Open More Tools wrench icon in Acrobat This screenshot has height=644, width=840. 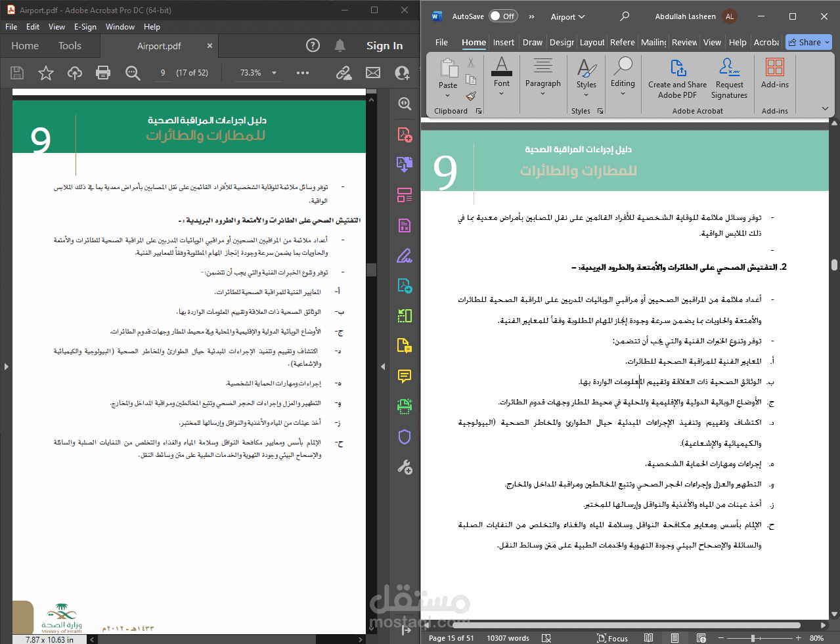(x=405, y=467)
